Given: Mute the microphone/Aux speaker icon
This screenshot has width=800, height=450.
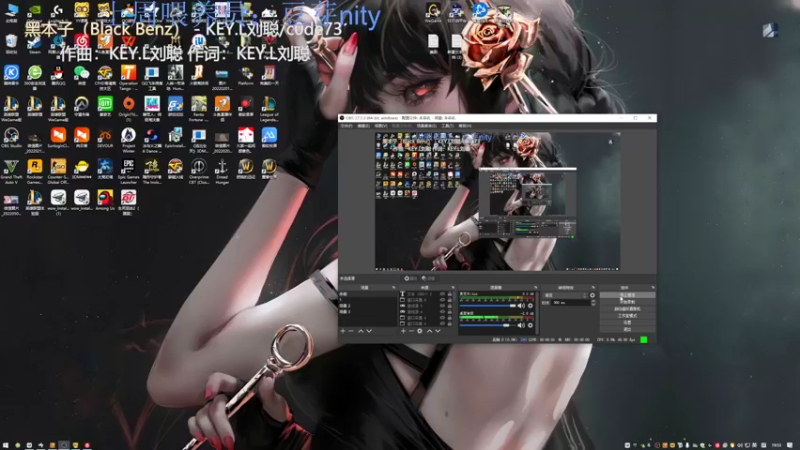Looking at the screenshot, I should 521,306.
